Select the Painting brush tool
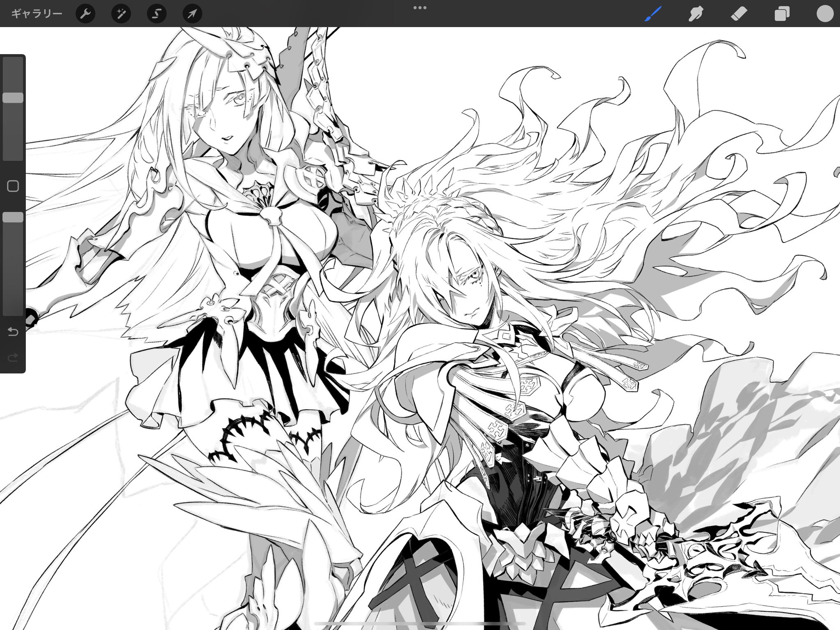Viewport: 840px width, 630px height. pyautogui.click(x=653, y=13)
